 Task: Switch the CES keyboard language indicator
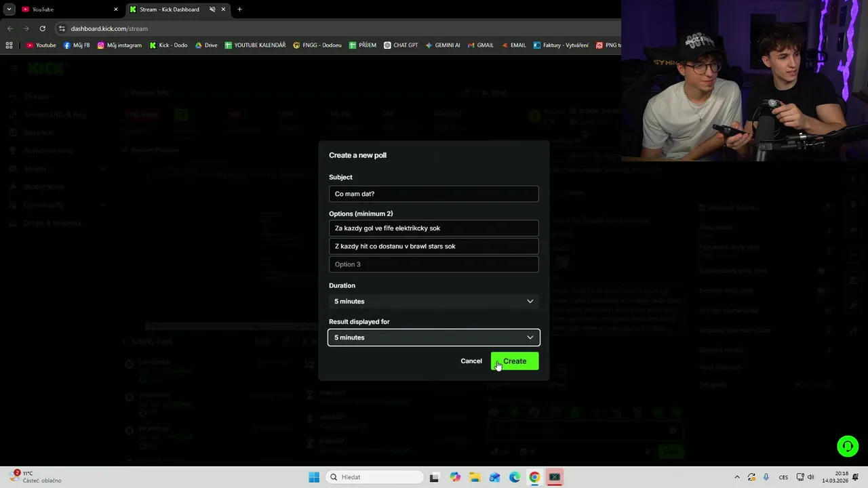click(783, 477)
